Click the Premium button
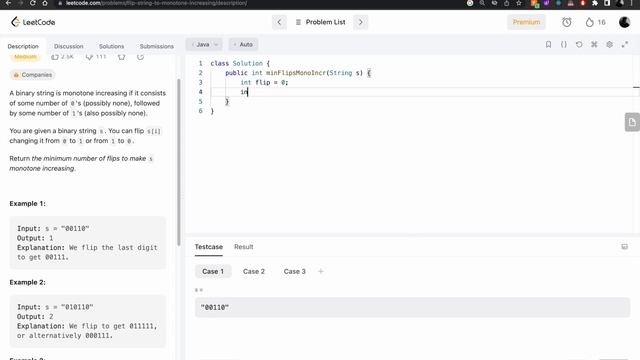This screenshot has width=640, height=360. (526, 22)
